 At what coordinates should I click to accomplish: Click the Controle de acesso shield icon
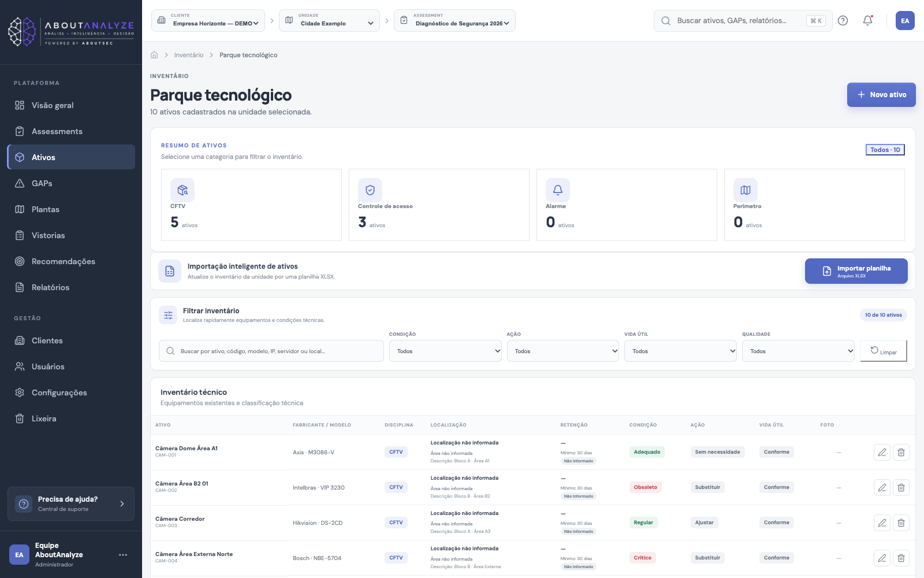coord(370,190)
